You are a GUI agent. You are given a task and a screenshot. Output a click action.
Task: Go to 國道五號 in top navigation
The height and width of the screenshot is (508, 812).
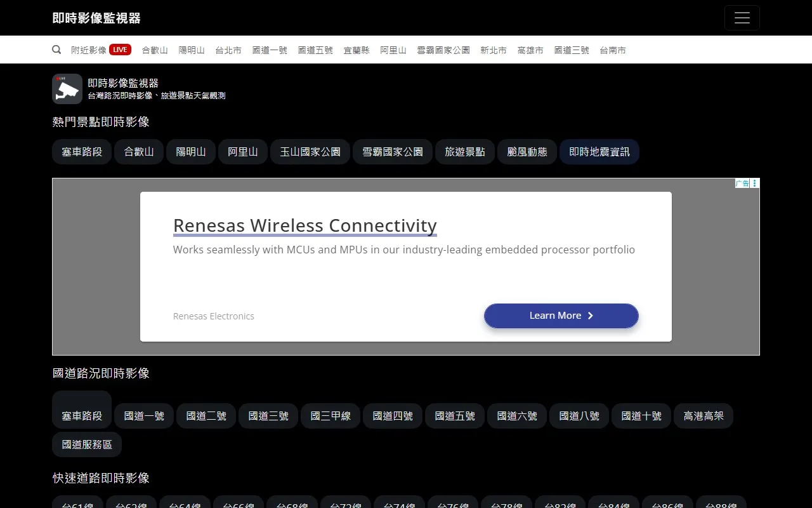(x=315, y=50)
